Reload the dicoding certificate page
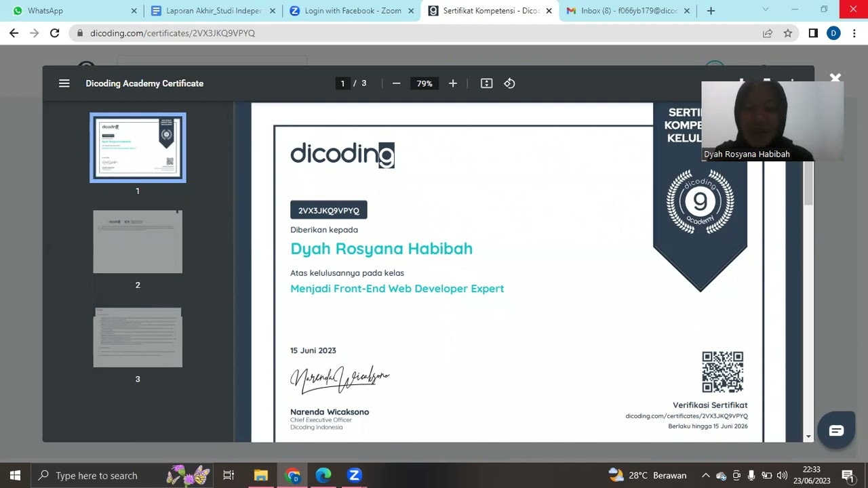This screenshot has height=488, width=868. click(x=55, y=33)
